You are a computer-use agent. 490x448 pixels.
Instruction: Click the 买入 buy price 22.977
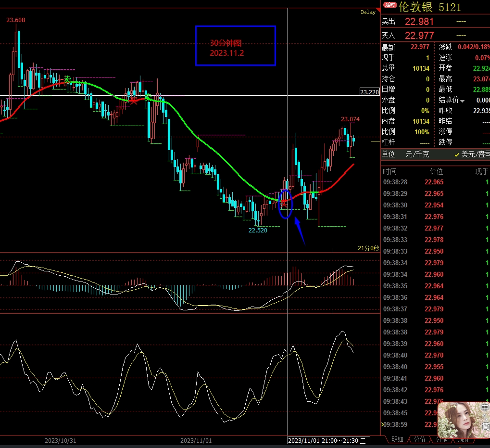tap(419, 36)
